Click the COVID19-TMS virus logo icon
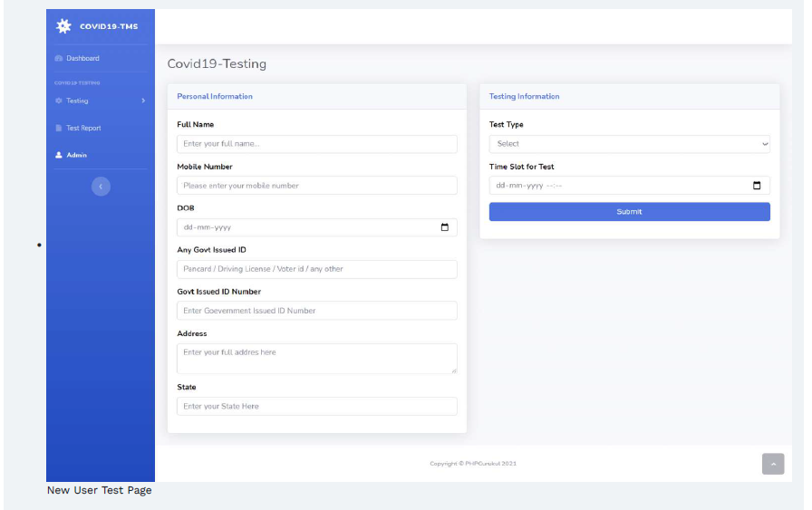The image size is (812, 510). click(x=63, y=26)
